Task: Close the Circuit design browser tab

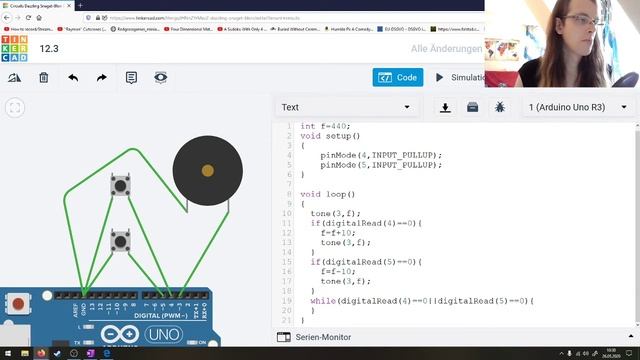Action: tap(69, 6)
